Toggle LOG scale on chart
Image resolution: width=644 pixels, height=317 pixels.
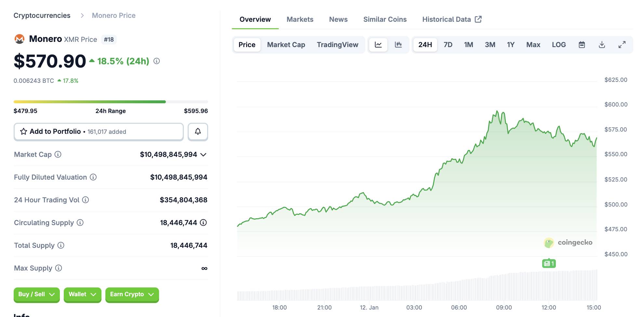tap(558, 45)
